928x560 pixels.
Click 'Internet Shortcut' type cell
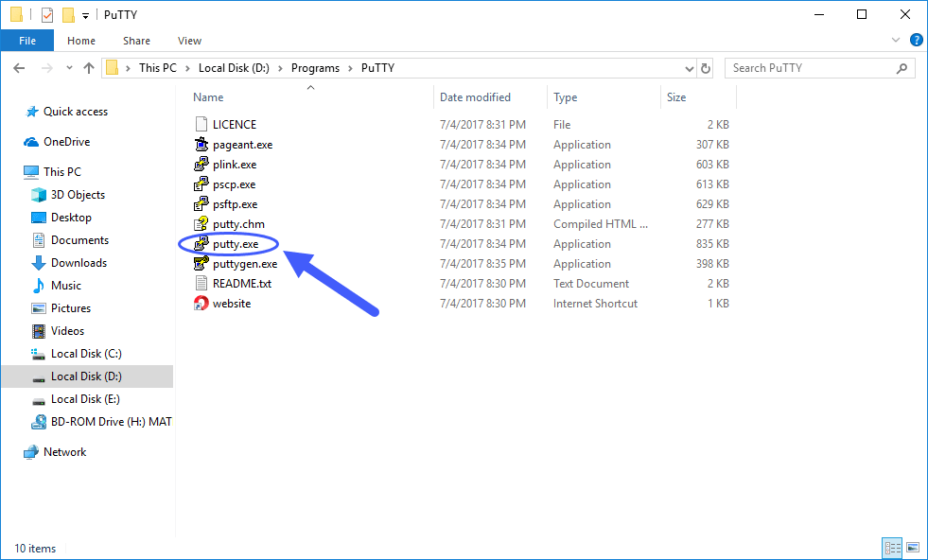pyautogui.click(x=595, y=303)
